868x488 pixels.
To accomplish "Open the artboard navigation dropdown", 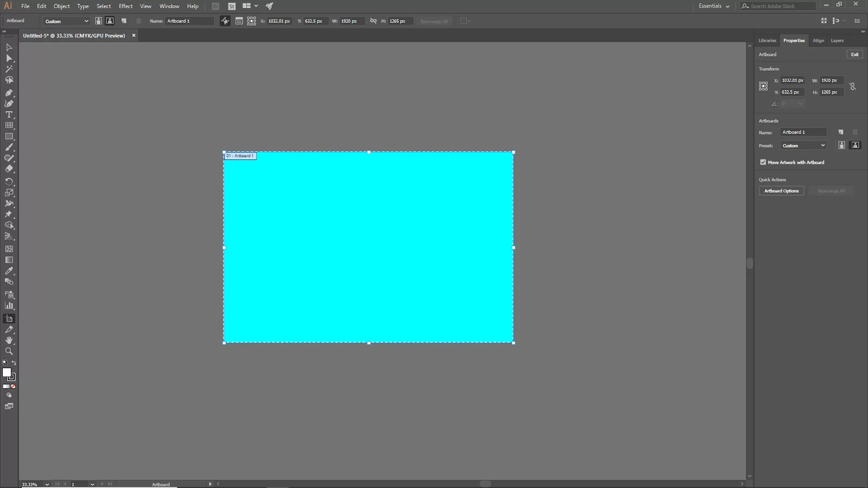I will point(92,484).
